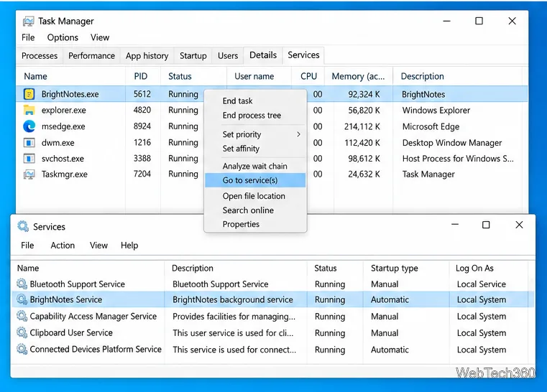Image resolution: width=547 pixels, height=392 pixels.
Task: Select dwm.exe process name
Action: coord(58,143)
